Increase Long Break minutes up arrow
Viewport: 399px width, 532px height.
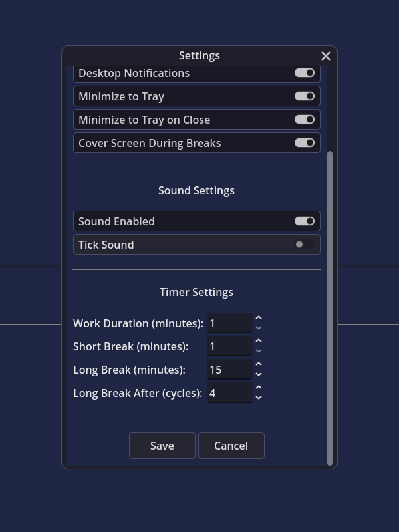259,364
